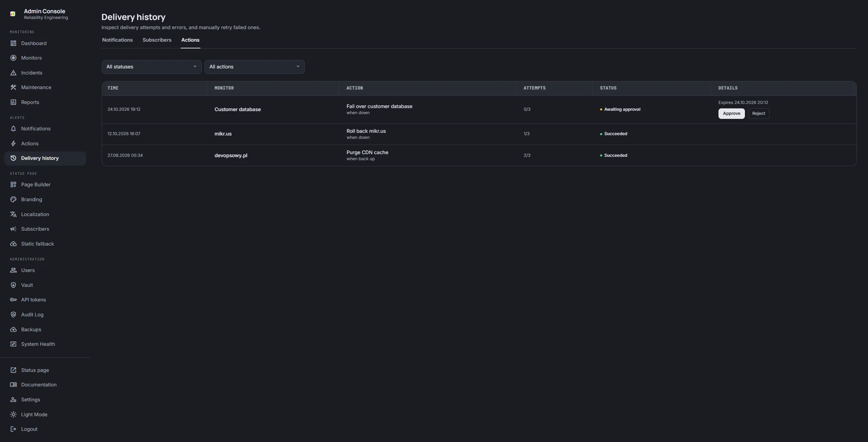This screenshot has height=442, width=868.
Task: Select the Actions tab
Action: [190, 40]
